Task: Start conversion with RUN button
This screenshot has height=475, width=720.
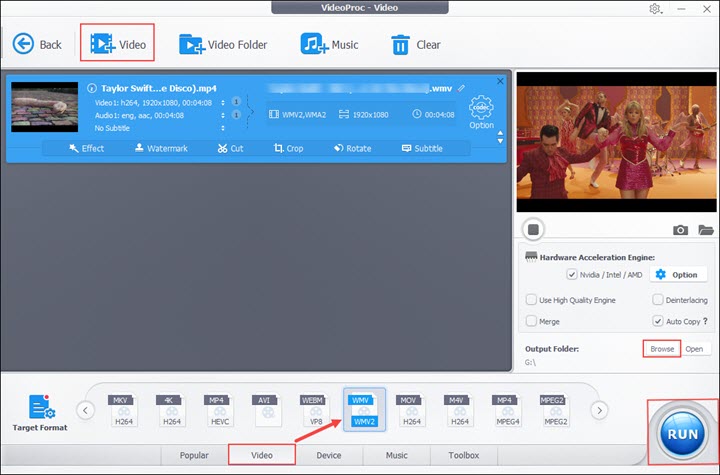Action: [683, 434]
